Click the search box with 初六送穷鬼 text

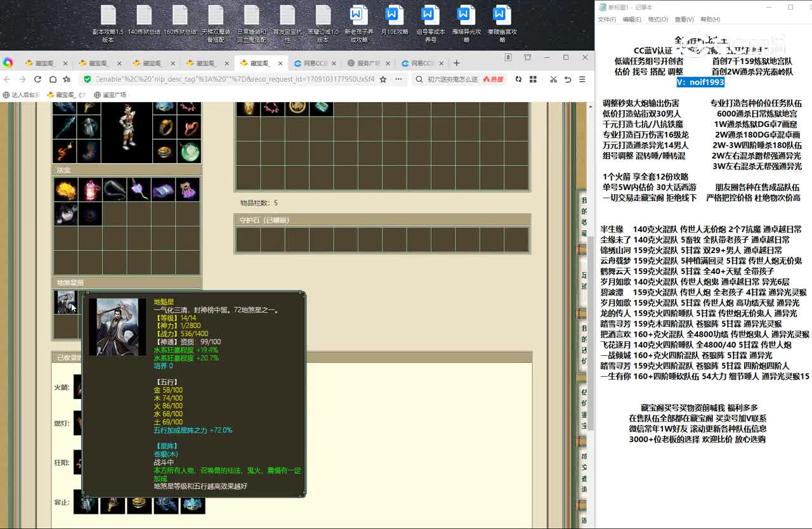[x=454, y=79]
